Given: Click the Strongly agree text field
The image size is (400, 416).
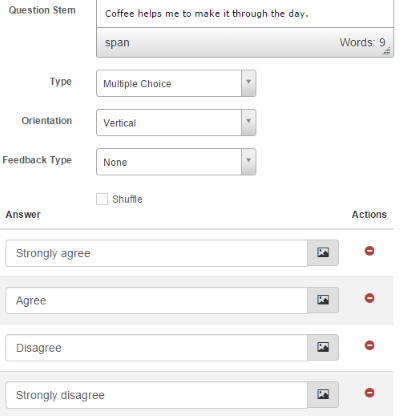Looking at the screenshot, I should tap(156, 253).
